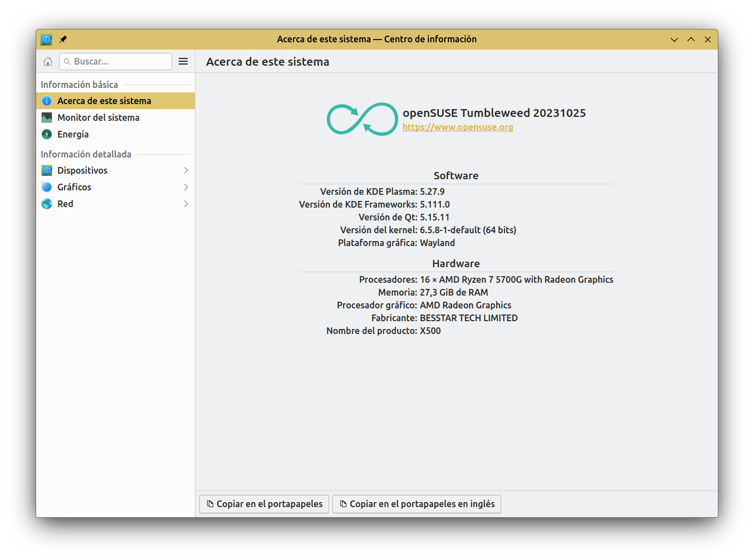
Task: Click the Qt version value 5.15.11
Action: click(434, 217)
